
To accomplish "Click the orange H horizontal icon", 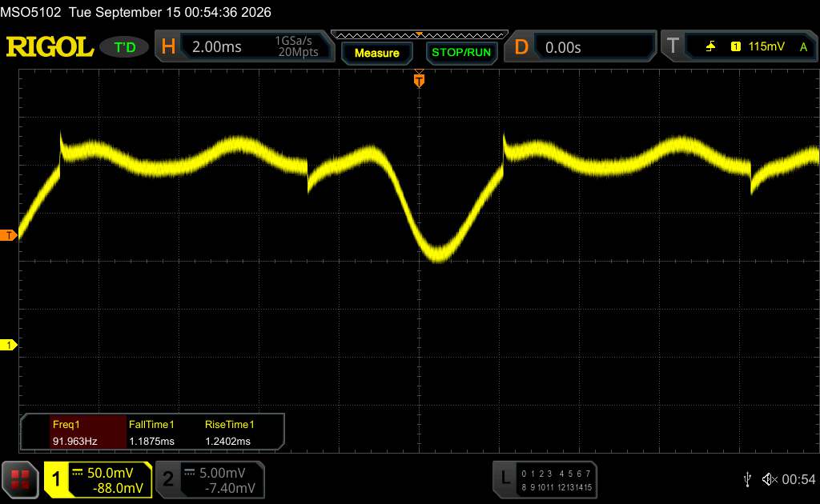I will click(168, 46).
